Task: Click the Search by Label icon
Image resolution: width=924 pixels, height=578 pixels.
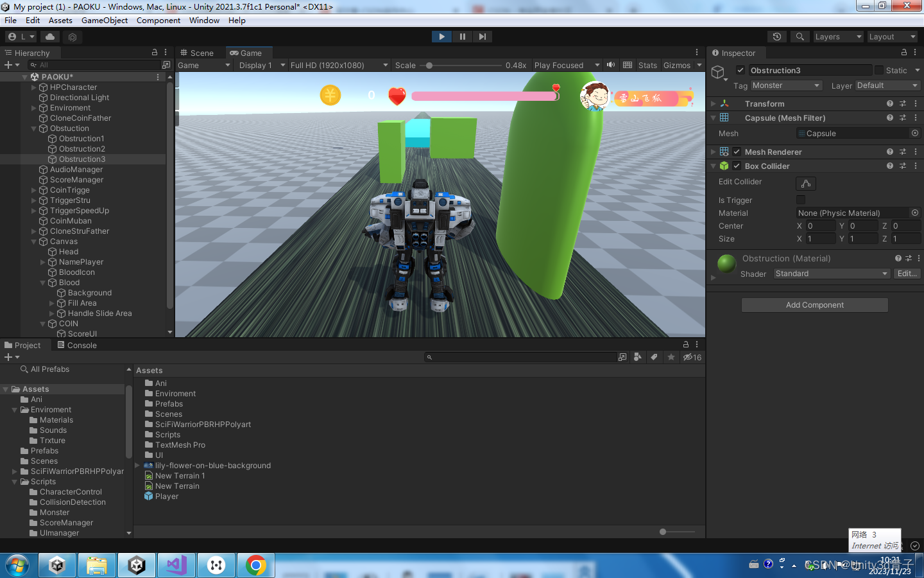Action: [654, 357]
